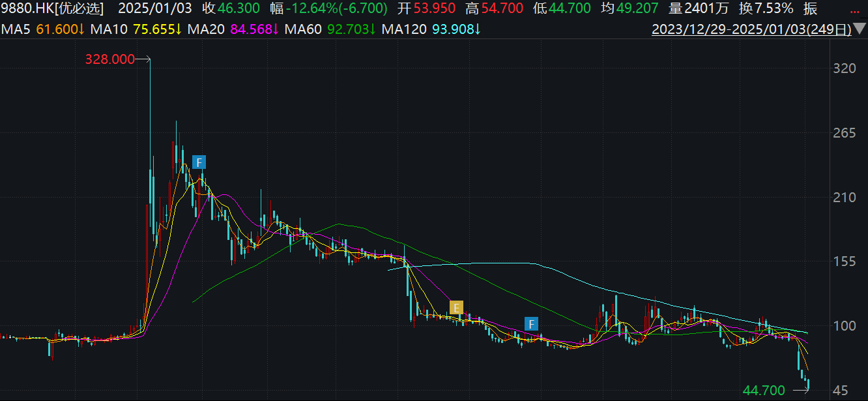Open the date range dropdown triangle
Image resolution: width=868 pixels, height=401 pixels.
click(861, 30)
